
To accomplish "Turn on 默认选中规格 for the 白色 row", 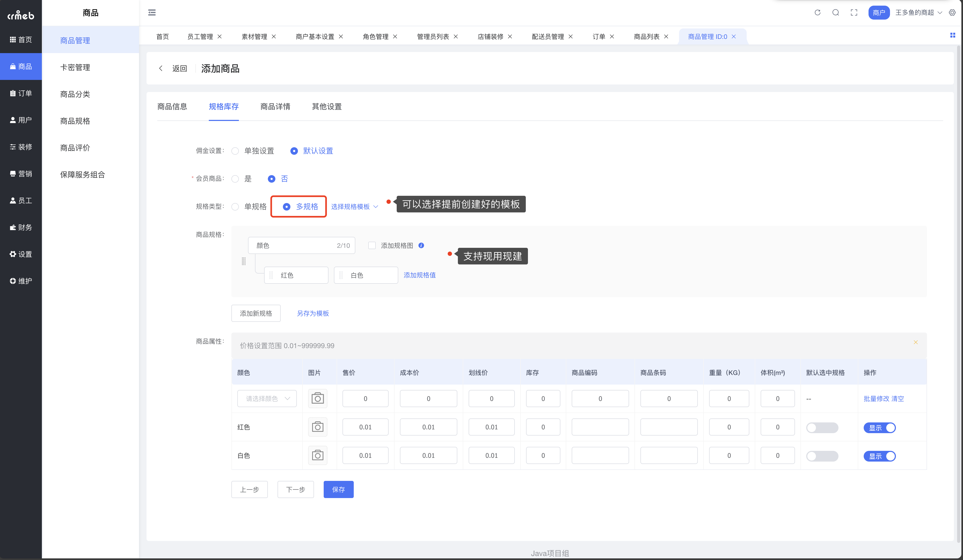I will coord(822,456).
